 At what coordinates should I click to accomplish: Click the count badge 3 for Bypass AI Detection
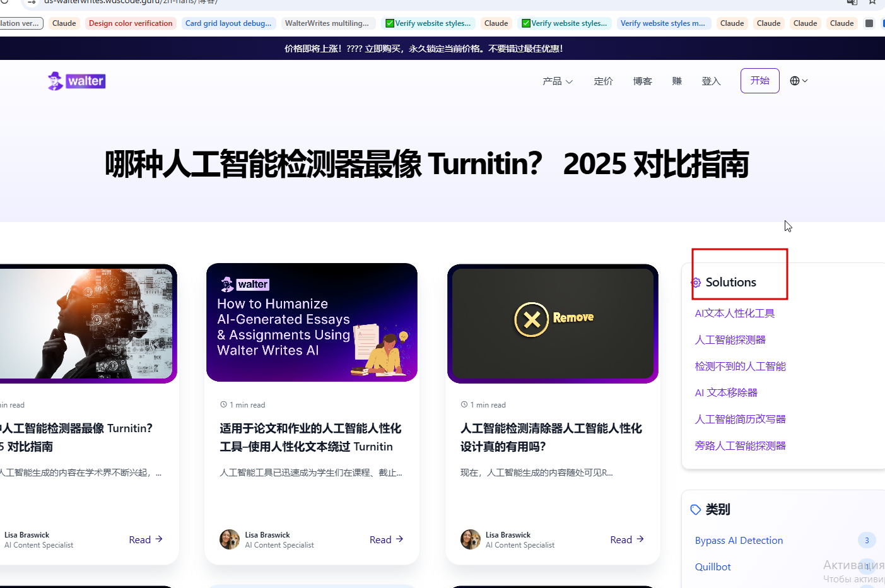tap(867, 541)
